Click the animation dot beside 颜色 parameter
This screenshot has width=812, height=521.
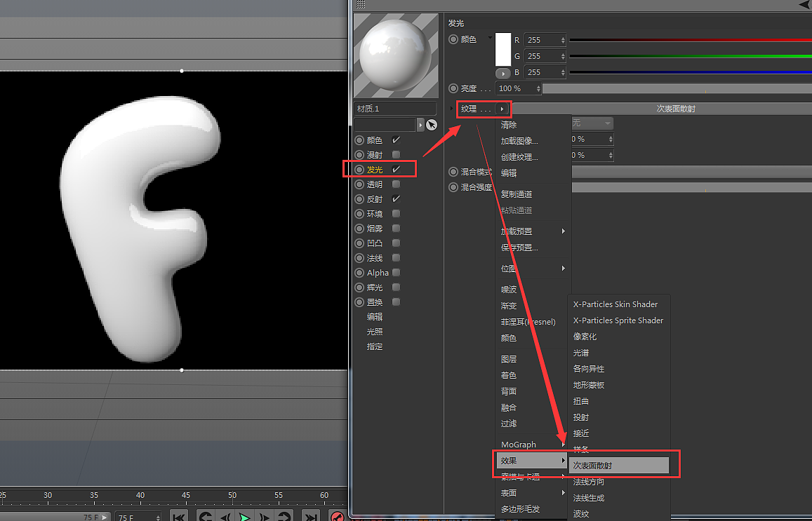coord(453,39)
